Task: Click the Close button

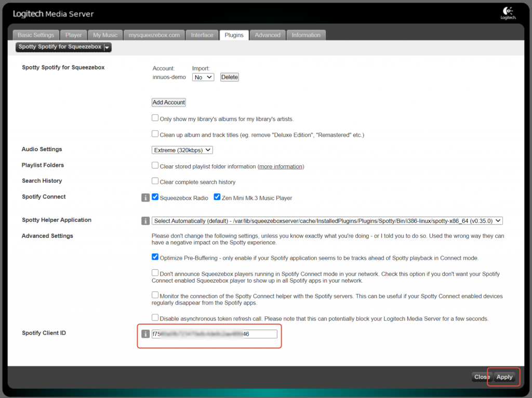Action: coord(482,377)
